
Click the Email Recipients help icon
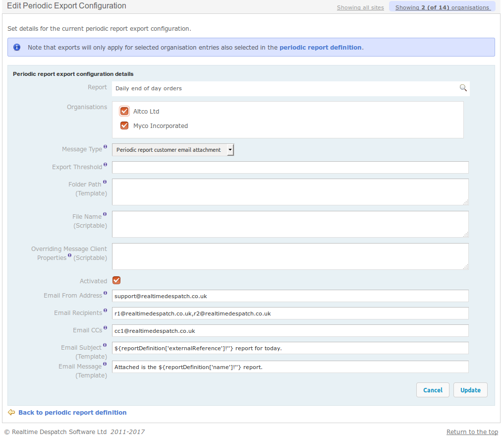106,310
